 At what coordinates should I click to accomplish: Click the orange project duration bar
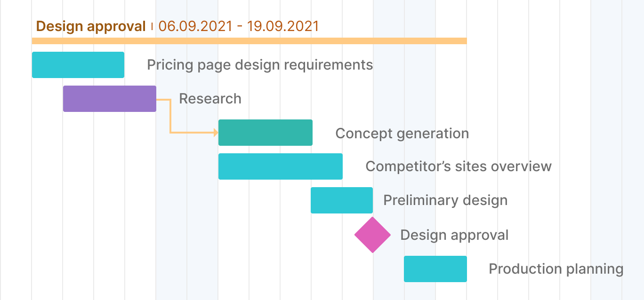point(249,41)
